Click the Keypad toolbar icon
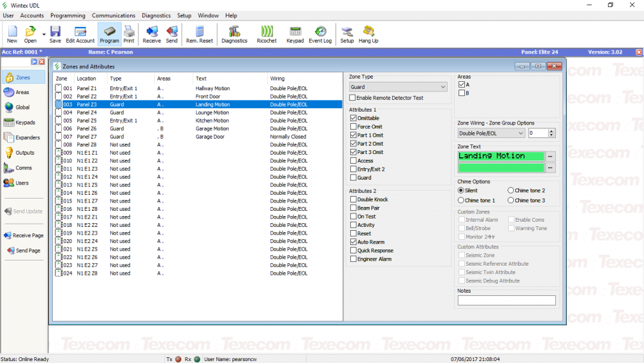 [x=295, y=34]
